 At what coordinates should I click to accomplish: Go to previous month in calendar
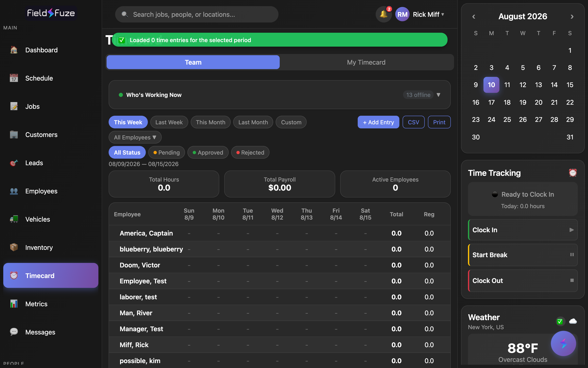pyautogui.click(x=473, y=17)
